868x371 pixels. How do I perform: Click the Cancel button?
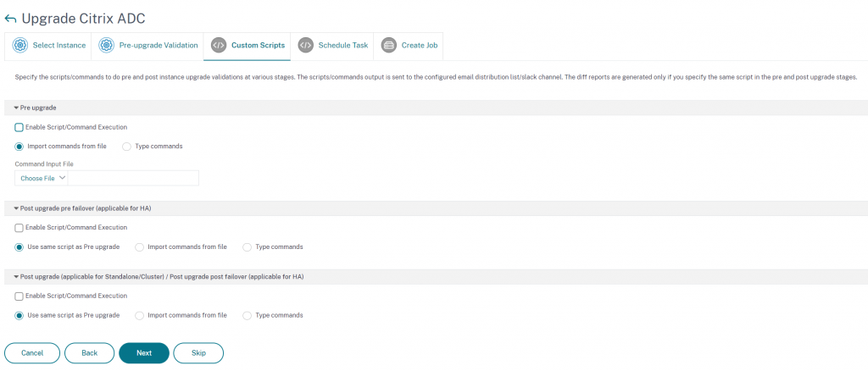point(32,352)
